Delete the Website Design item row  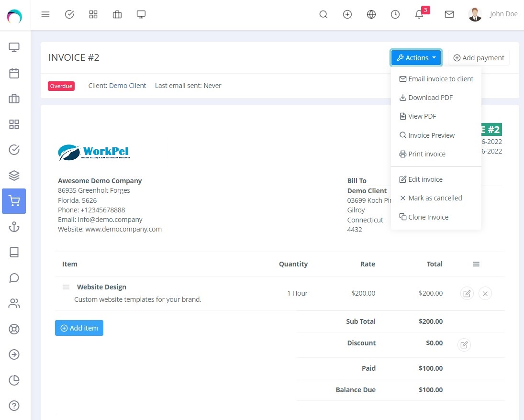pos(485,294)
